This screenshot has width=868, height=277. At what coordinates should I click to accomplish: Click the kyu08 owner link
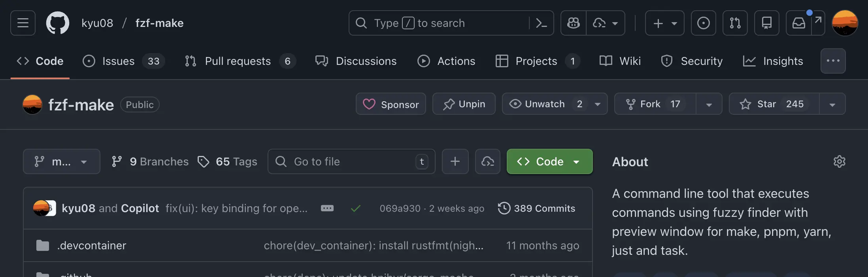pos(97,23)
